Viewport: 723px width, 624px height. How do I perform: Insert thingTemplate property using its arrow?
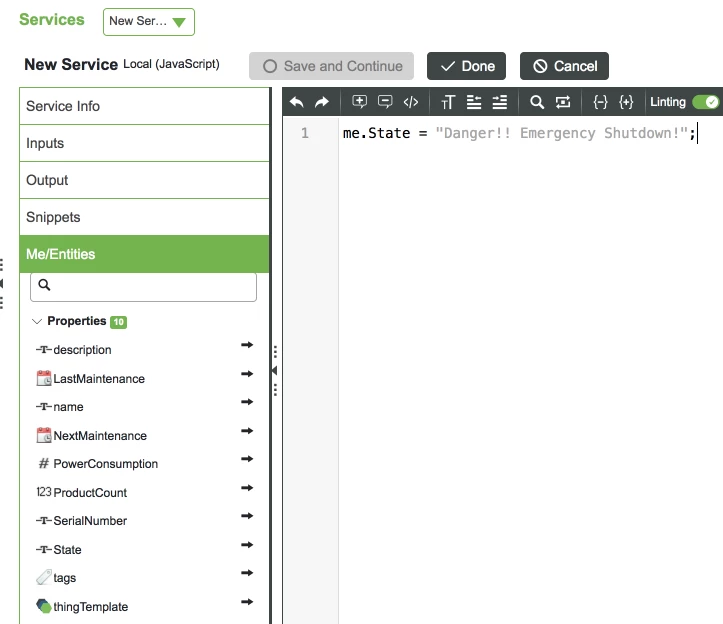point(247,602)
